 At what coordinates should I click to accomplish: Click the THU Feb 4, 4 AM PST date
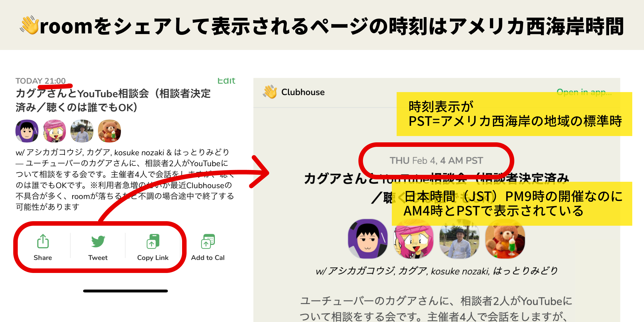point(436,161)
